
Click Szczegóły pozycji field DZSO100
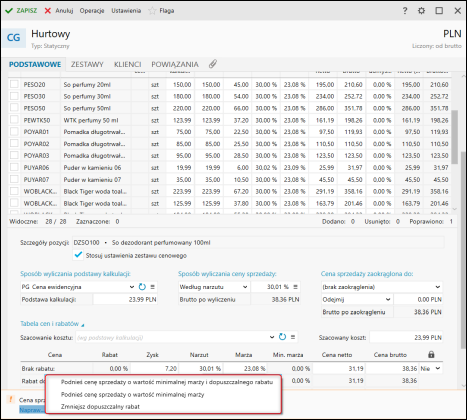point(258,243)
